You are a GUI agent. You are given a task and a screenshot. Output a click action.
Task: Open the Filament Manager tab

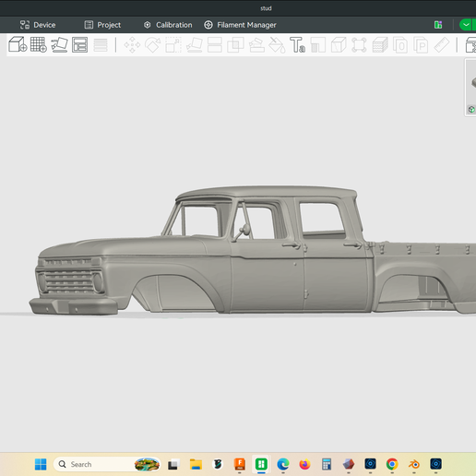(x=240, y=25)
